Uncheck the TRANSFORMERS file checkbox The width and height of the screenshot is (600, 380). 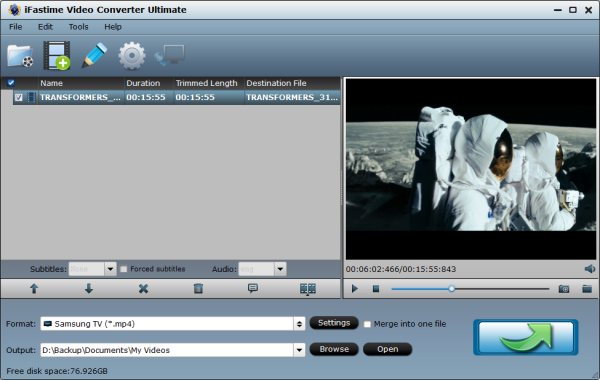click(x=18, y=98)
